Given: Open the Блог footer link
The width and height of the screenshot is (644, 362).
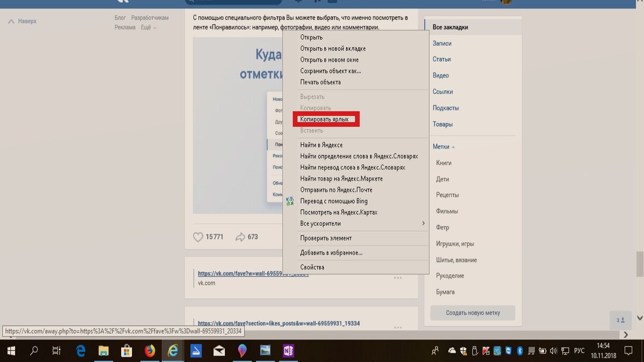Looking at the screenshot, I should pos(120,18).
